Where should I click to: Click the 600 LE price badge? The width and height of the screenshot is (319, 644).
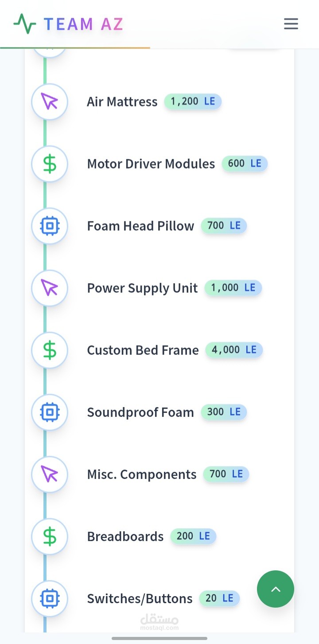tap(245, 164)
